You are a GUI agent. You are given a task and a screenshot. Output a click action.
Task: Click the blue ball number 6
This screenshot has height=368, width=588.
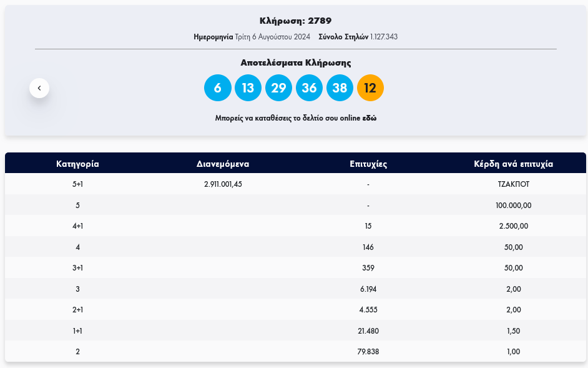(x=217, y=88)
